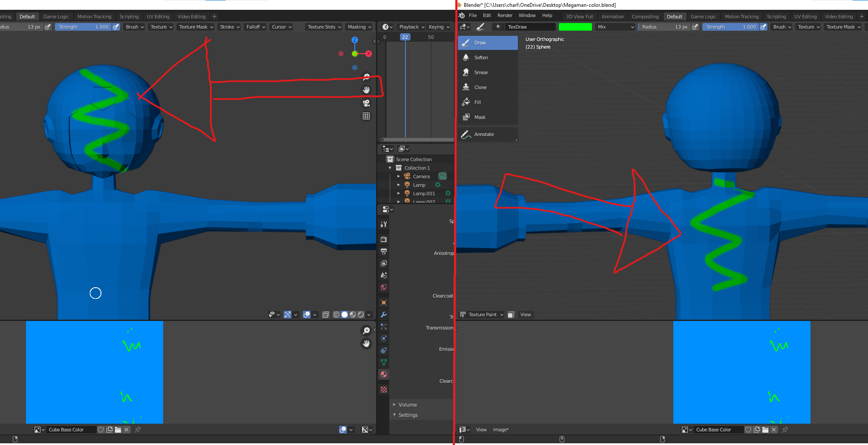Image resolution: width=868 pixels, height=445 pixels.
Task: Click the Radius slider next to Mix
Action: (x=664, y=27)
